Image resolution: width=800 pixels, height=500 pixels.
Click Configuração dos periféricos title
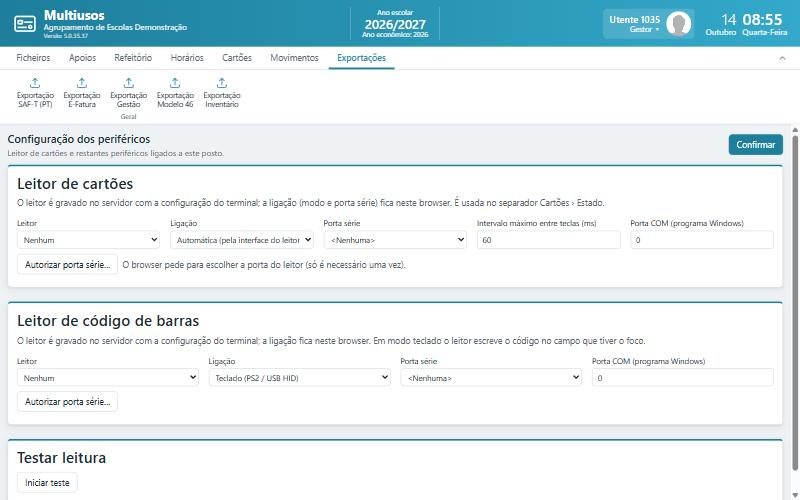(x=79, y=139)
